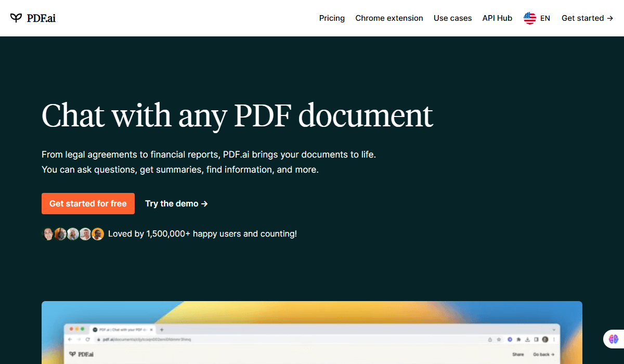
Task: Go to Chrome extension in the navigation
Action: [x=389, y=18]
